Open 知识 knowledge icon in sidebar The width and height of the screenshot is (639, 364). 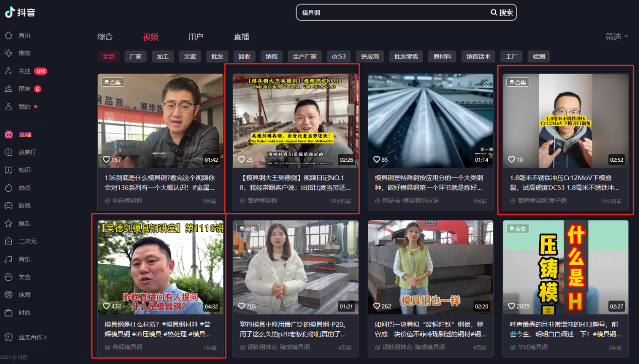tap(9, 170)
